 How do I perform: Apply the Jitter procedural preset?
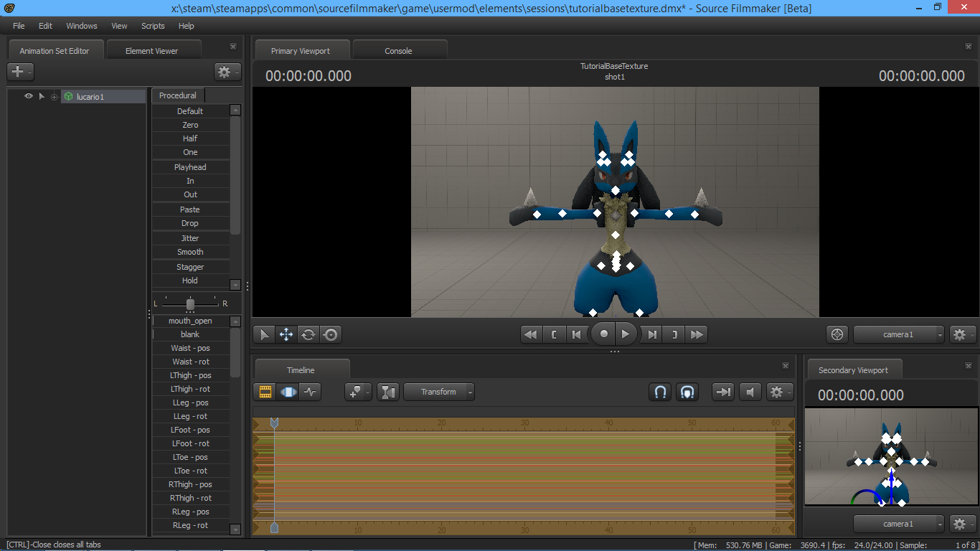point(190,238)
